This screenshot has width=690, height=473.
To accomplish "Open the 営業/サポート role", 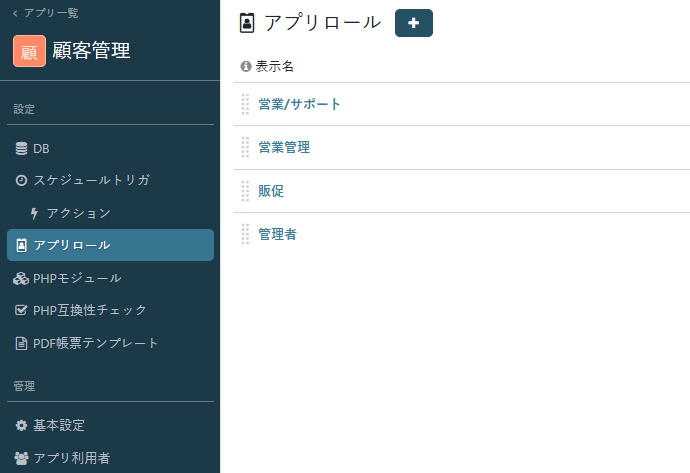I will click(299, 104).
